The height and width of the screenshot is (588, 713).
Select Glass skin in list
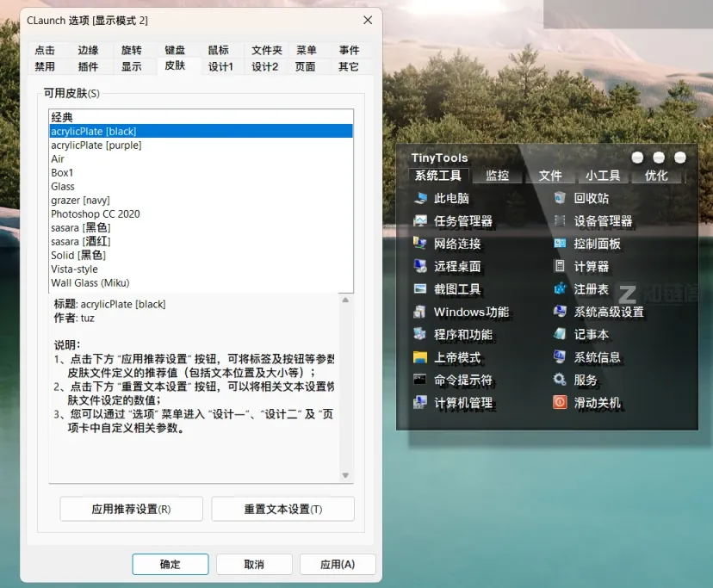point(201,187)
